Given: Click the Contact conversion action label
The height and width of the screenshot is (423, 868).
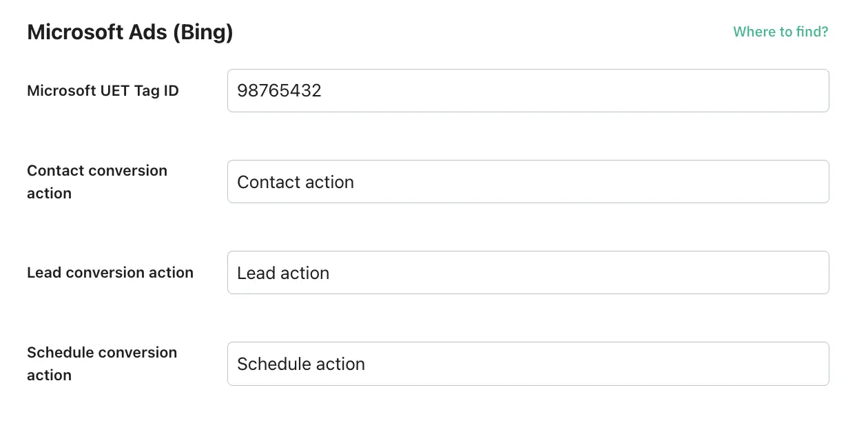Looking at the screenshot, I should coord(96,182).
